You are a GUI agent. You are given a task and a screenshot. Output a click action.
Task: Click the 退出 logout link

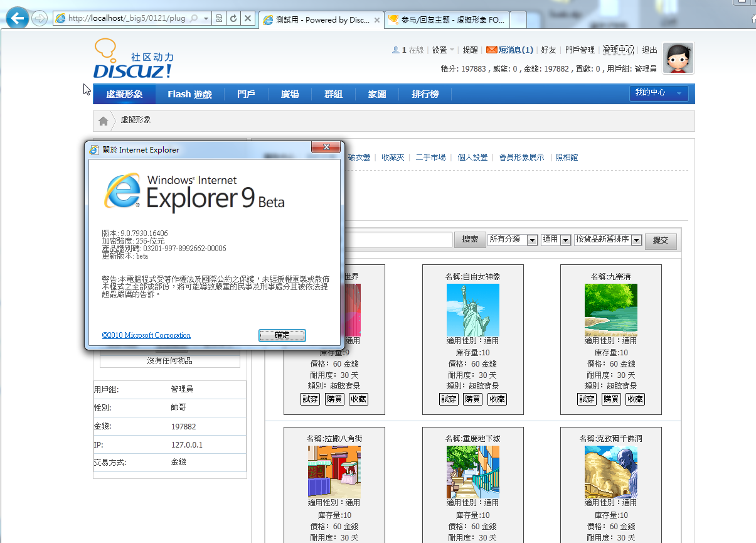649,50
